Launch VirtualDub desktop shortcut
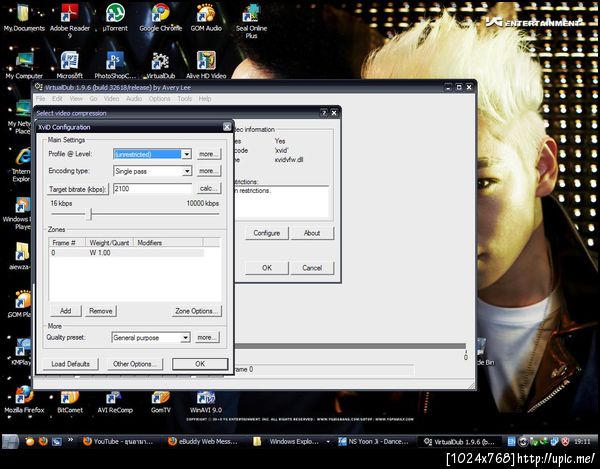Screen dimensions: 600x469 (161, 65)
